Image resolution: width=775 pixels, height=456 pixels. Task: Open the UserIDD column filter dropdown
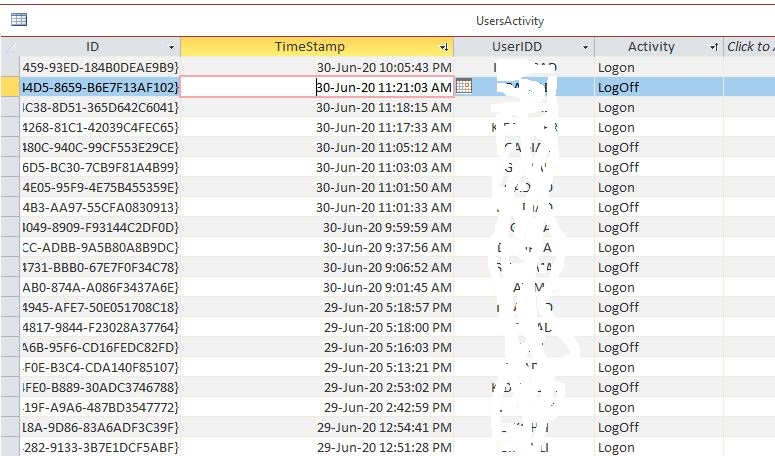585,47
